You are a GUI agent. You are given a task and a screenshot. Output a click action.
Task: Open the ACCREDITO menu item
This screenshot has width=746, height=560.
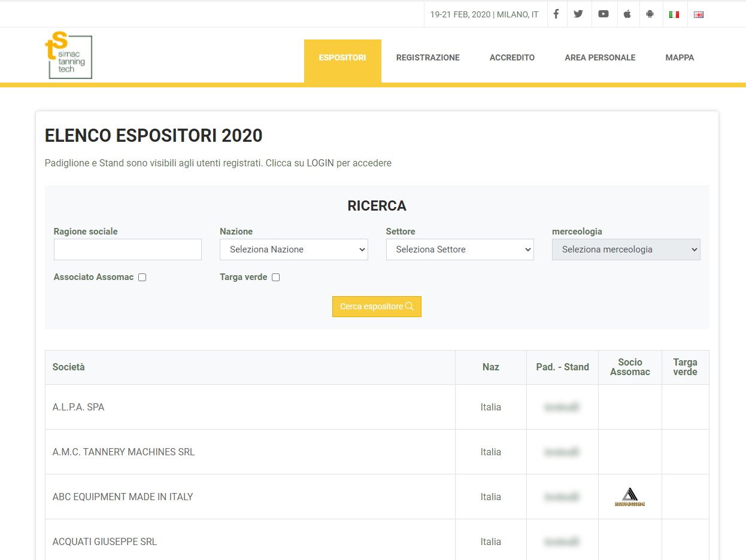[x=512, y=58]
